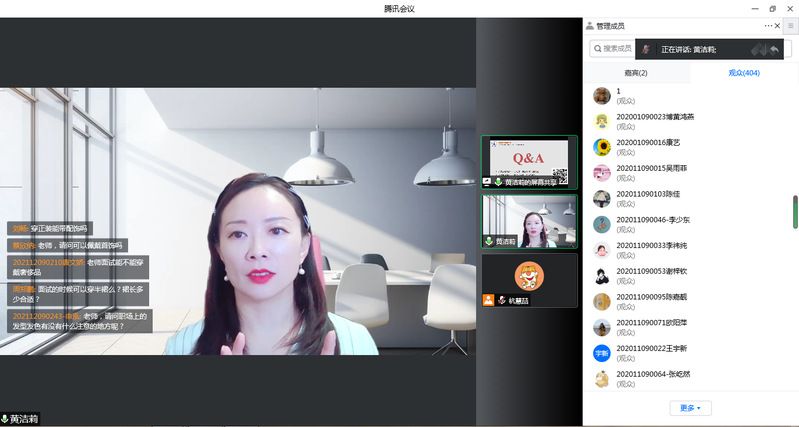
Task: Click the sunflower avatar of 202011090016康艺
Action: tap(602, 147)
